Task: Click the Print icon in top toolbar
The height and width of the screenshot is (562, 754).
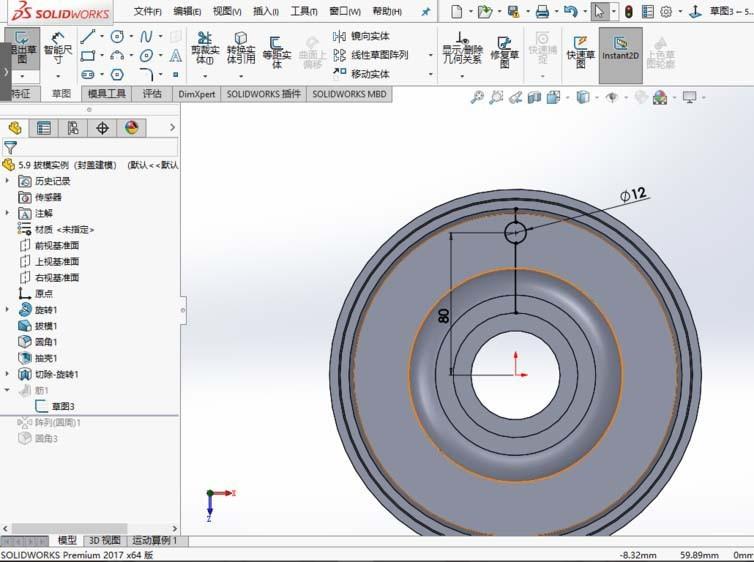Action: coord(542,12)
